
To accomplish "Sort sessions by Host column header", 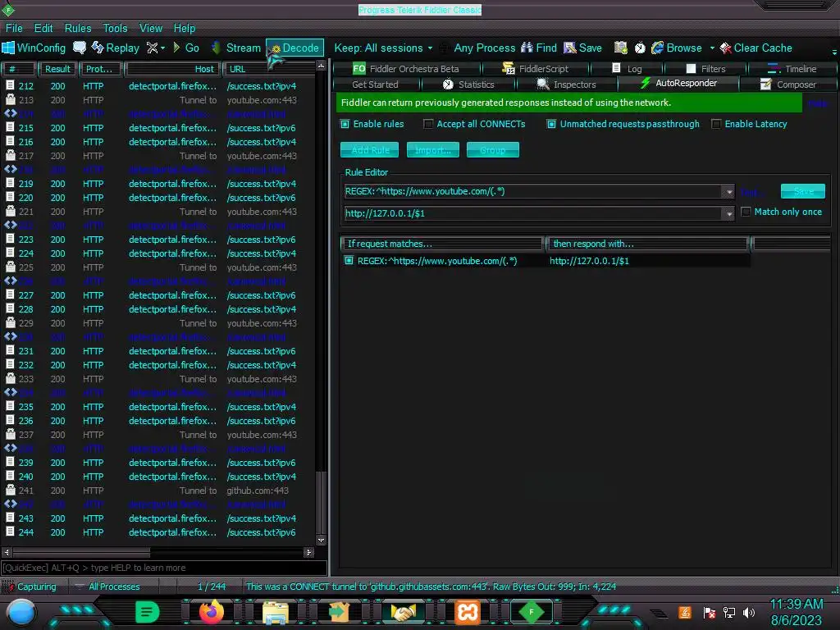I will tap(172, 69).
